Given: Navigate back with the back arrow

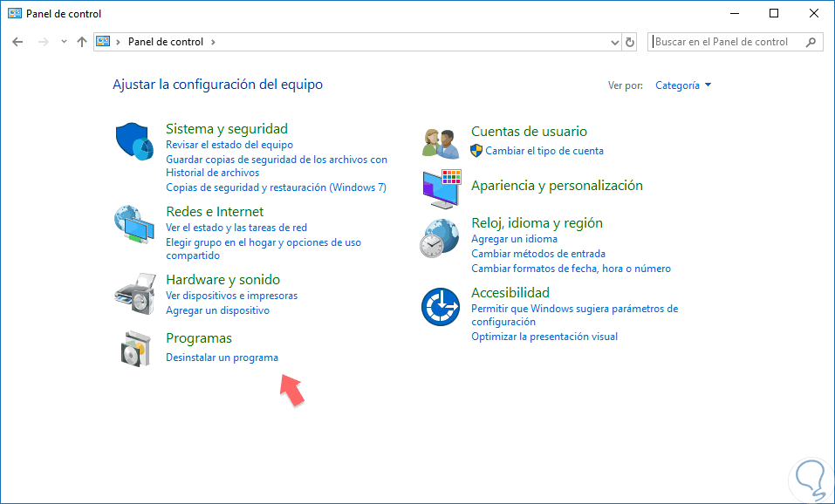Looking at the screenshot, I should 17,42.
